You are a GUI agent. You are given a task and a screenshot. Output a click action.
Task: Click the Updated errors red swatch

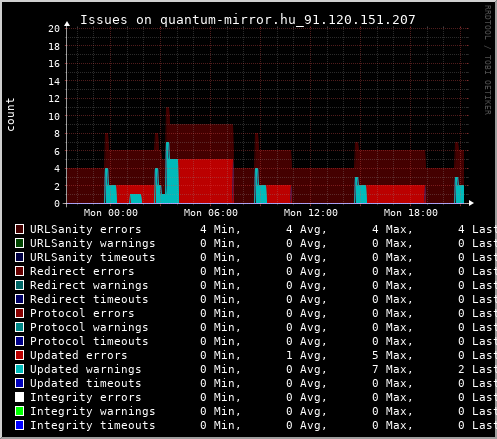20,355
